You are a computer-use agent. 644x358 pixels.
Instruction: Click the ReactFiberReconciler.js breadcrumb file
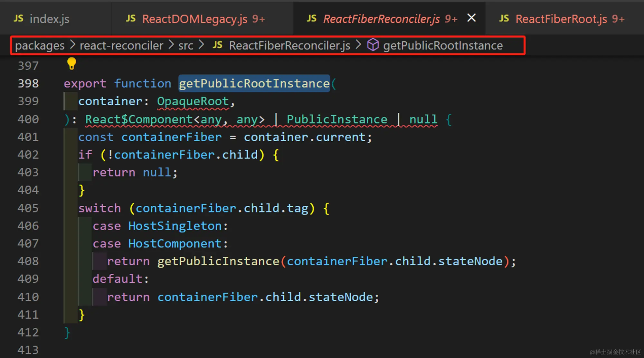coord(289,45)
